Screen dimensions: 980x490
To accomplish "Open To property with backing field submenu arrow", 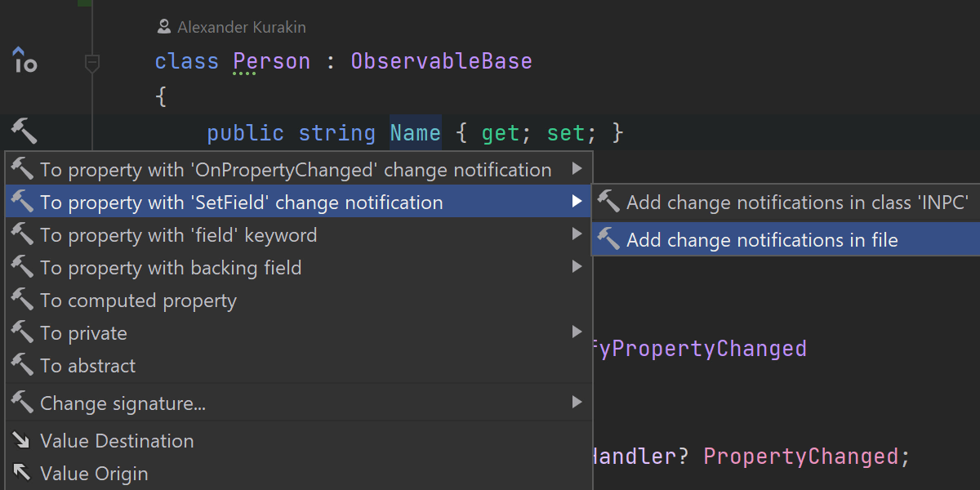I will pos(577,267).
